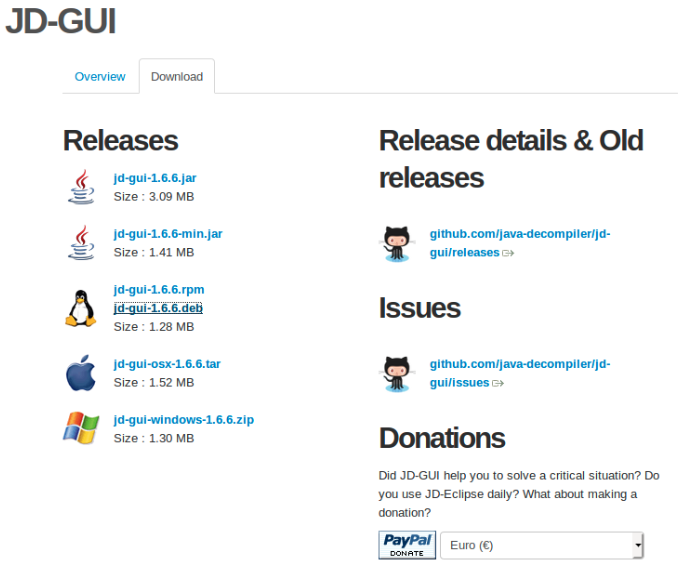681x569 pixels.
Task: Click the Linux penguin icon
Action: [x=81, y=308]
